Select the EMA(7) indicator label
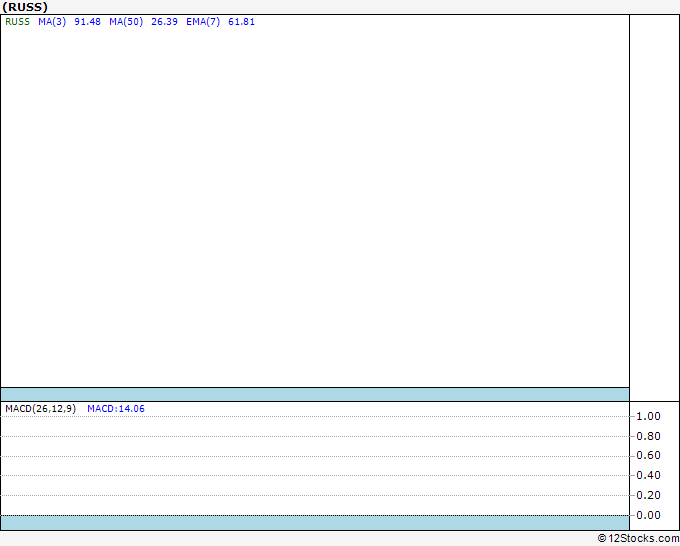 click(203, 22)
